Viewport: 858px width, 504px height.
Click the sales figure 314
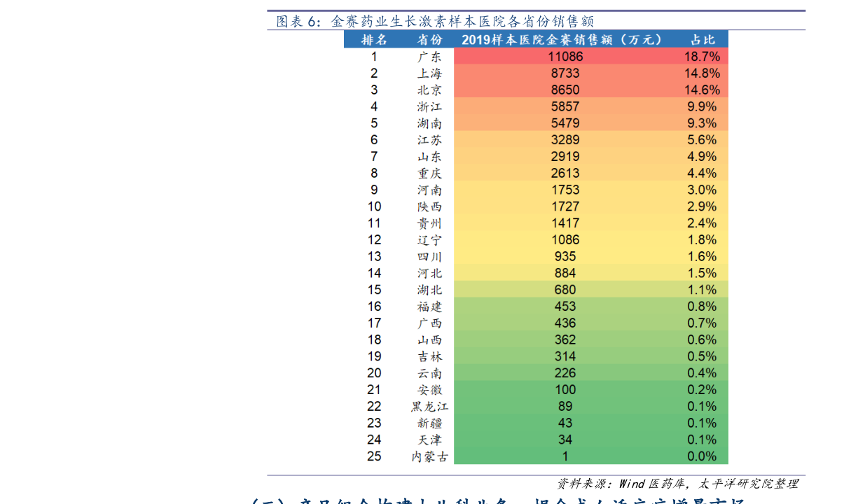[565, 356]
